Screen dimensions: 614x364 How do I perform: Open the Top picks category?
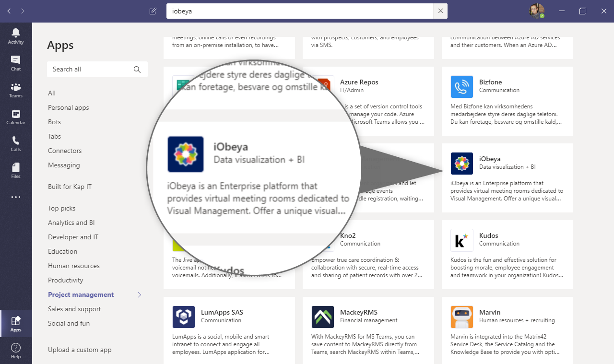pos(61,208)
